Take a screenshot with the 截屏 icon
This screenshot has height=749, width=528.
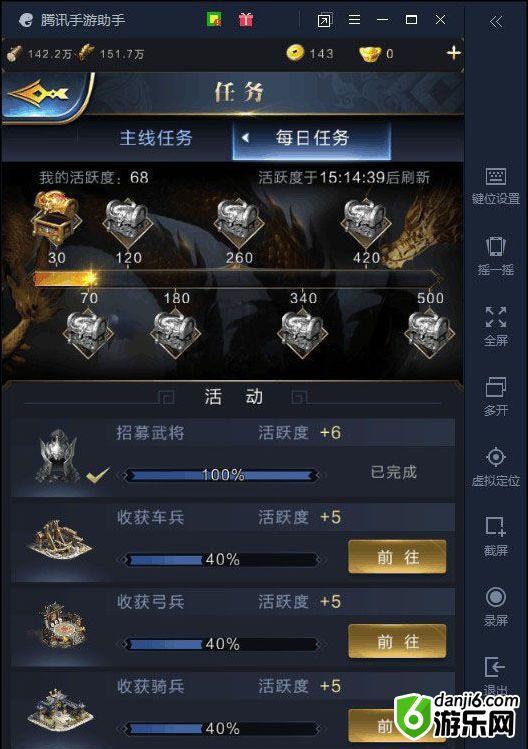[x=496, y=527]
